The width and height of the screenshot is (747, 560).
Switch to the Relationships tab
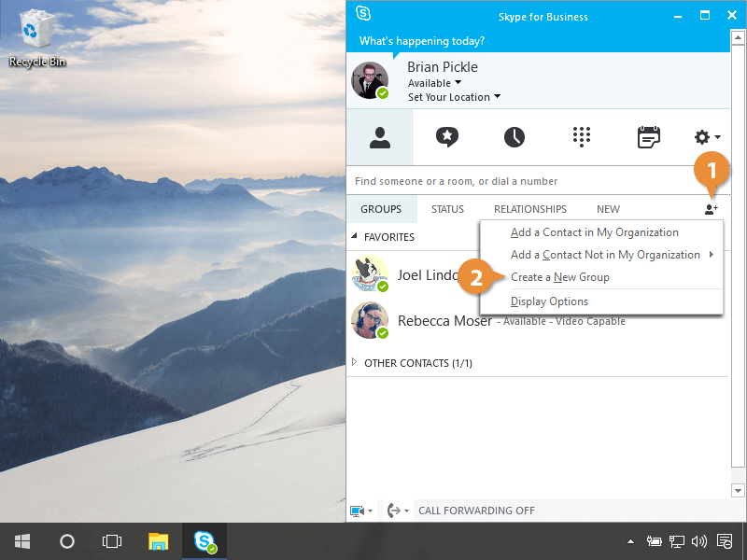(x=529, y=209)
